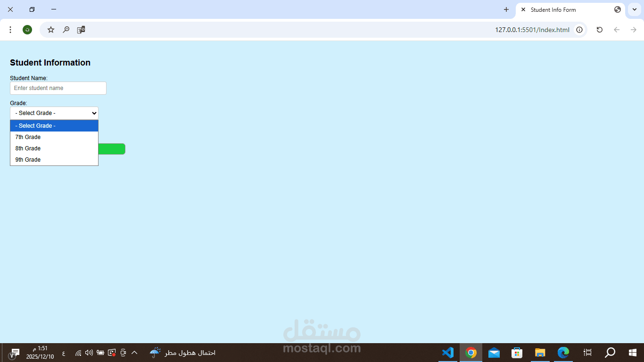Open Wi-Fi network settings
The width and height of the screenshot is (644, 362).
click(x=78, y=353)
